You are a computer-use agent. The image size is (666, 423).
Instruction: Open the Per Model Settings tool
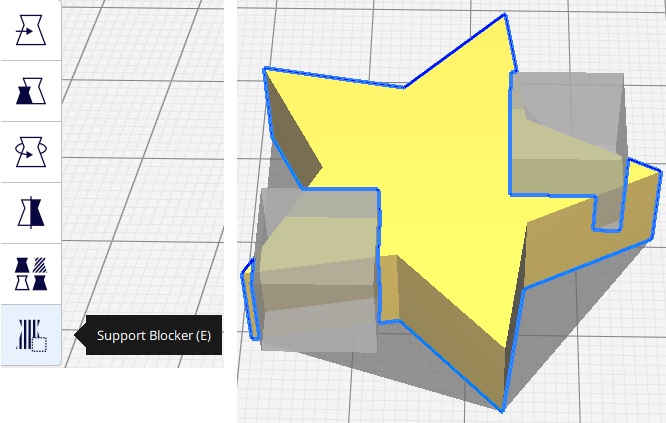pyautogui.click(x=31, y=274)
